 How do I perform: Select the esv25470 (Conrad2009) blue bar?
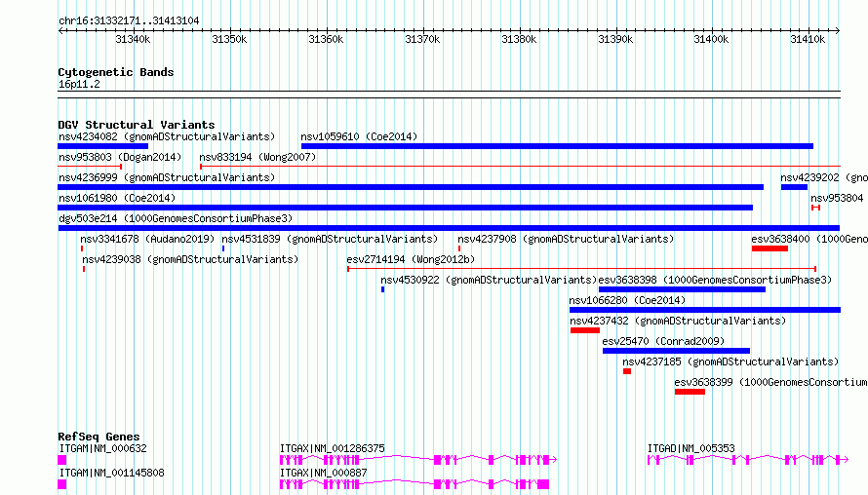(x=676, y=351)
